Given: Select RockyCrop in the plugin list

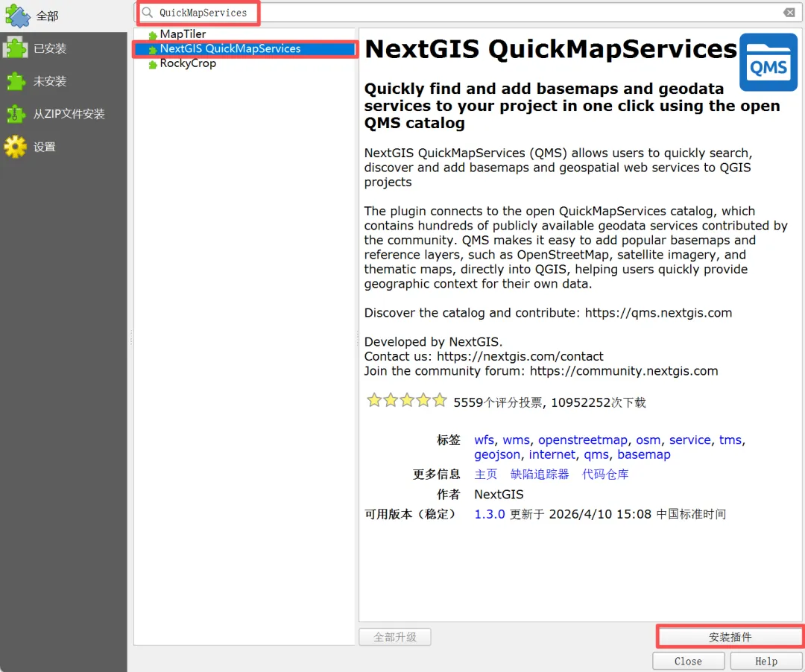Looking at the screenshot, I should [x=188, y=63].
